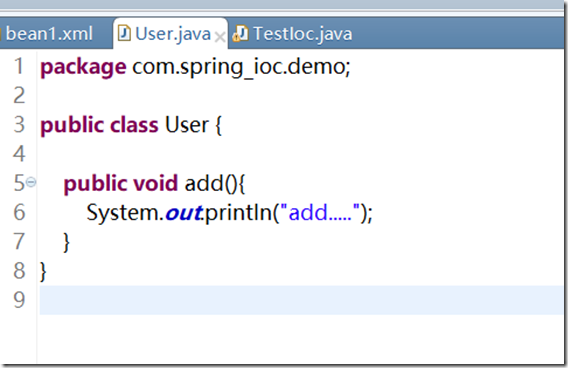Click line number 3 in the gutter

(x=19, y=125)
